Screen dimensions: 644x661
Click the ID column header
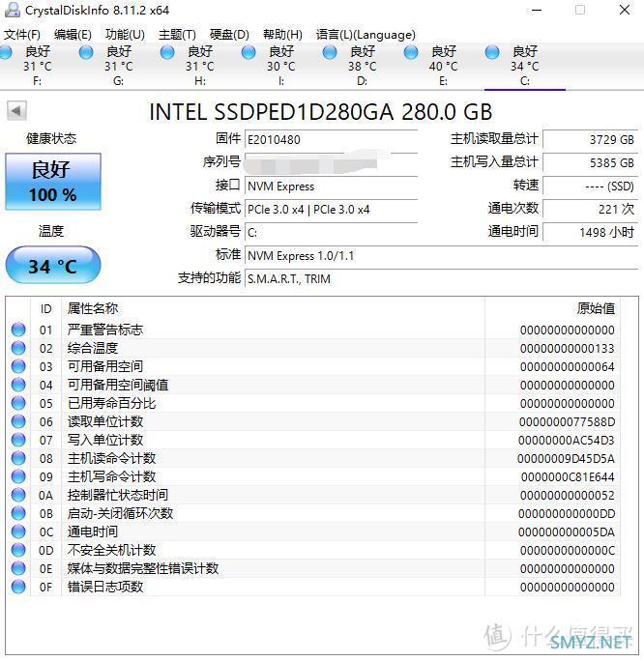(46, 308)
